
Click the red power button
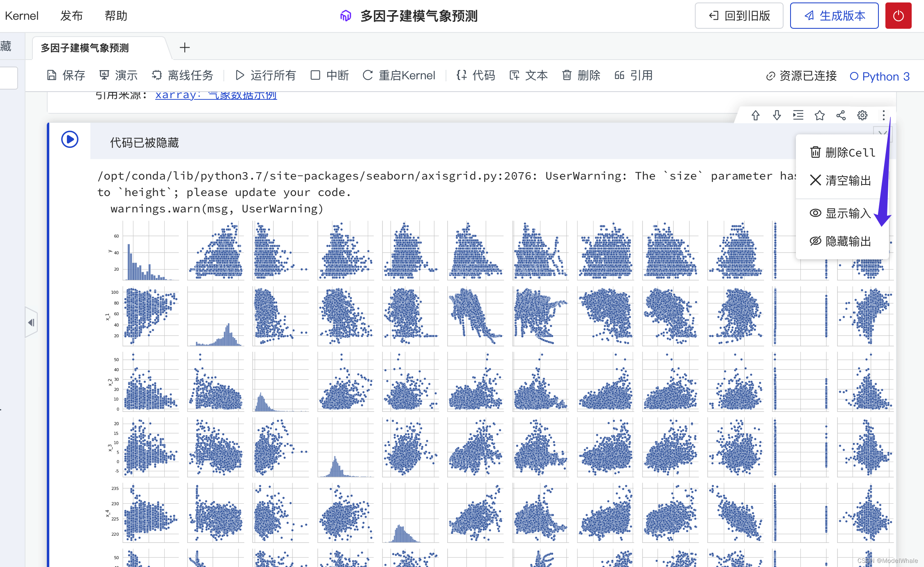point(898,16)
